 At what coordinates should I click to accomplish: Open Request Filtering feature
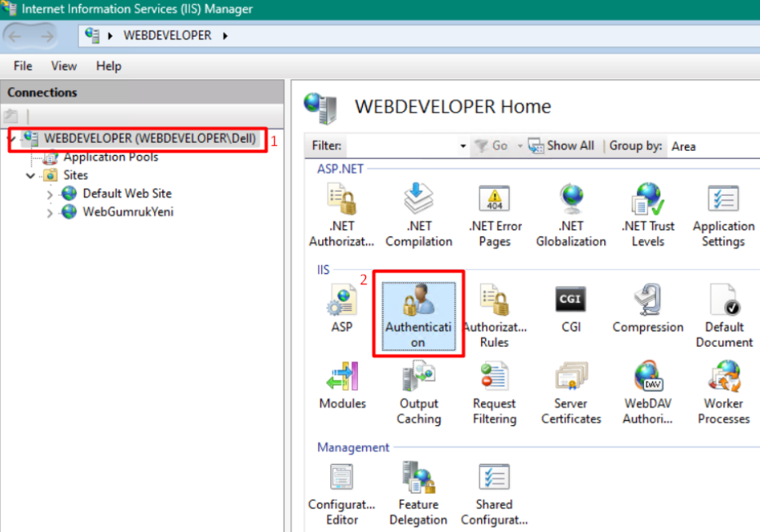point(495,392)
